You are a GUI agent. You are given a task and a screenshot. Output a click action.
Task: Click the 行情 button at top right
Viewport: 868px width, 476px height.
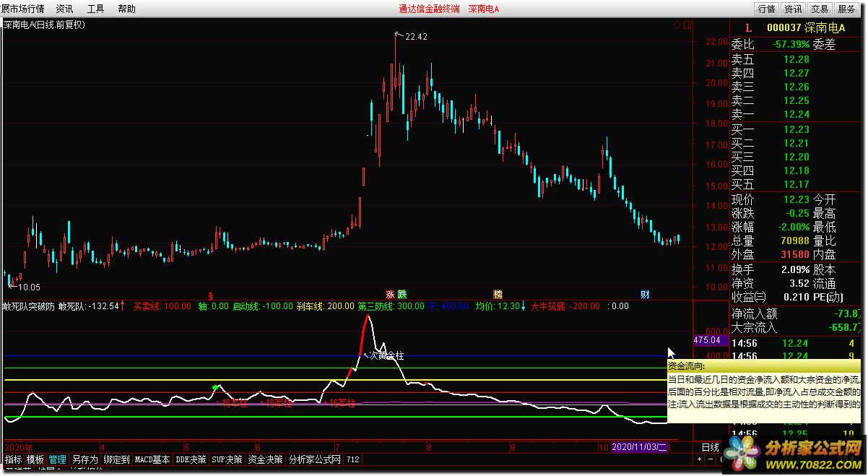click(x=766, y=9)
